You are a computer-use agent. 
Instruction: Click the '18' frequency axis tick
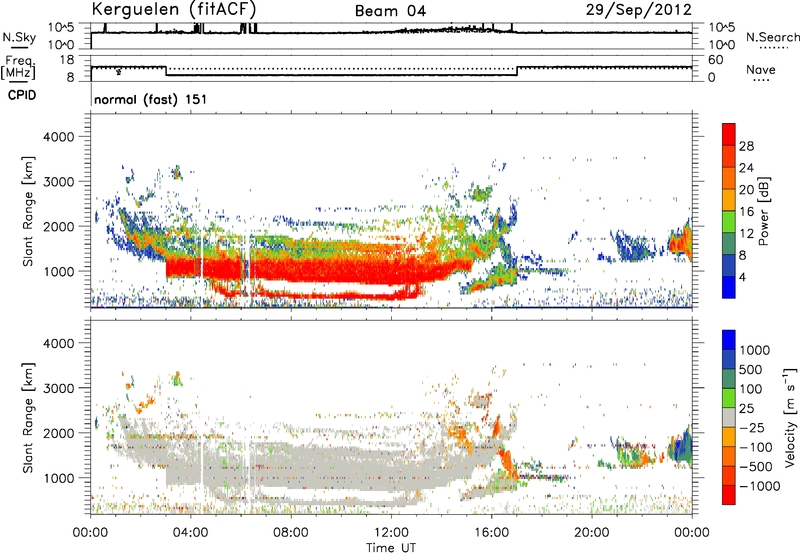(66, 60)
